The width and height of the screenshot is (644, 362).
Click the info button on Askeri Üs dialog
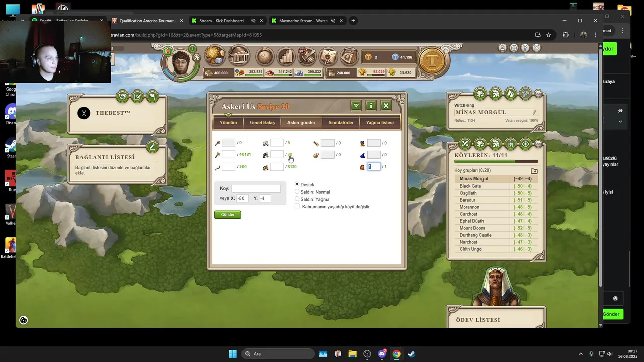[x=371, y=106]
